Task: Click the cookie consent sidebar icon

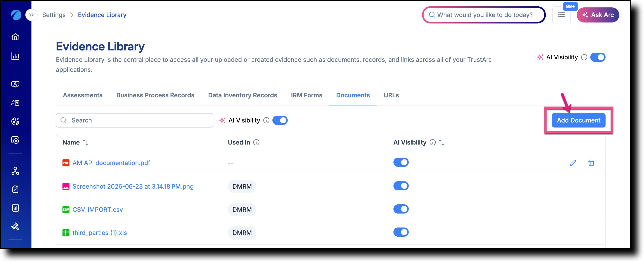Action: click(x=15, y=121)
